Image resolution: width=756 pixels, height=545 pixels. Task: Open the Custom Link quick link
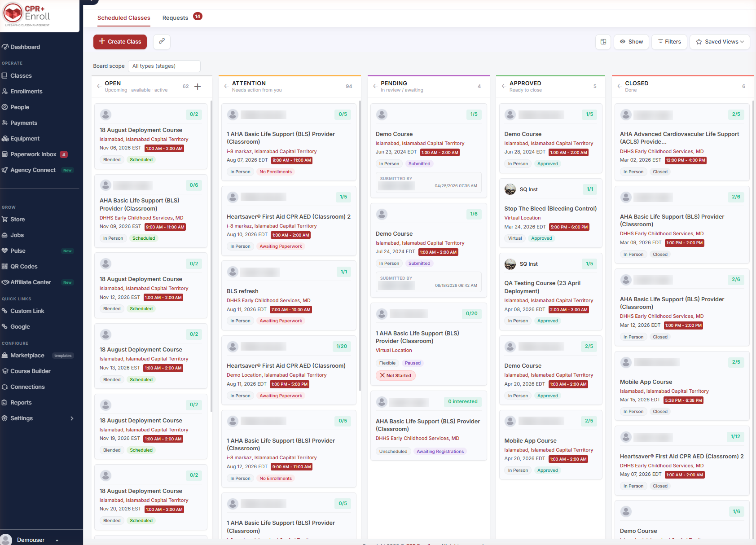pyautogui.click(x=23, y=311)
